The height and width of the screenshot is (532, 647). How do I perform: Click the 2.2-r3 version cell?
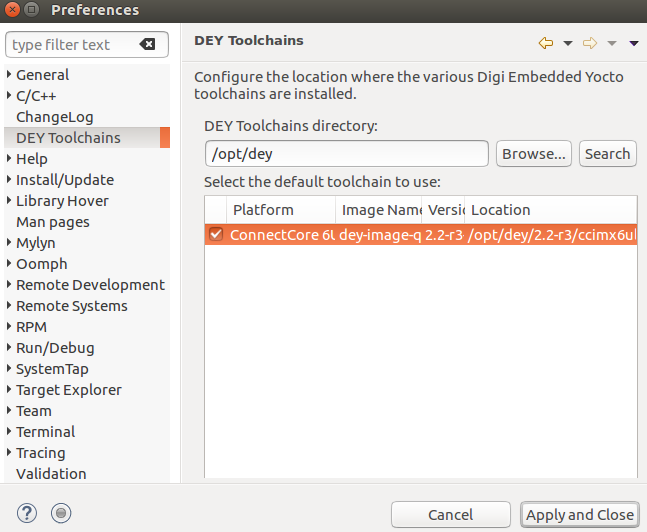pyautogui.click(x=444, y=234)
